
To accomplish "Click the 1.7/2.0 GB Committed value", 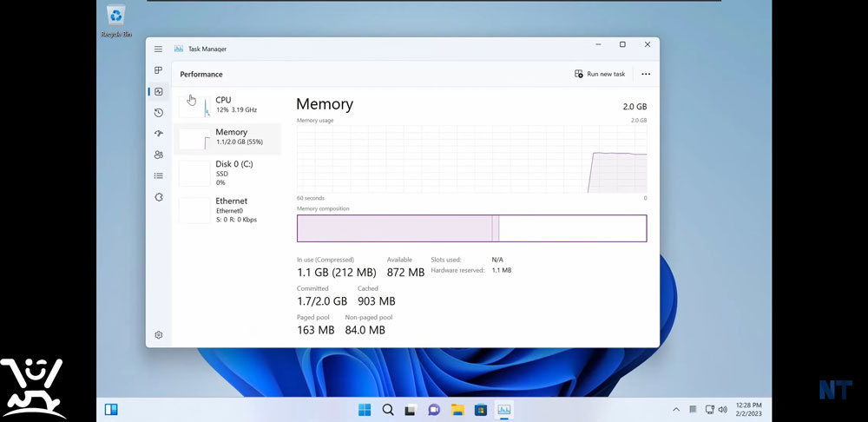I will 322,301.
